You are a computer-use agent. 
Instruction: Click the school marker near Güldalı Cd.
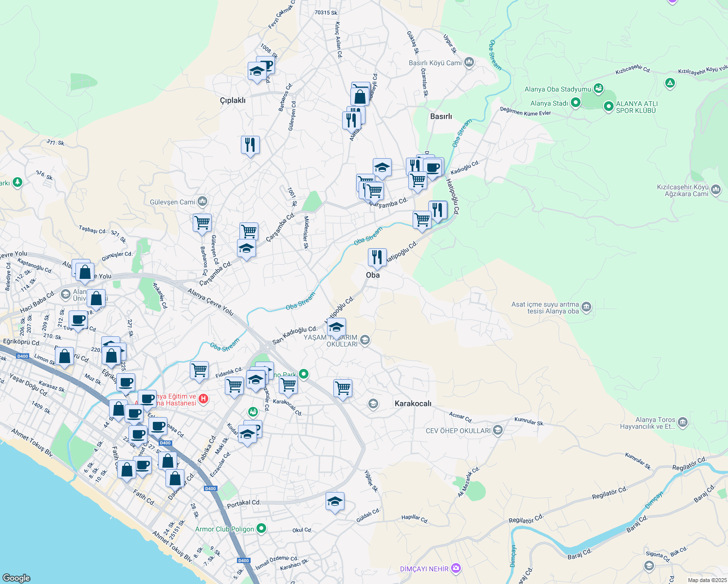coord(335,501)
